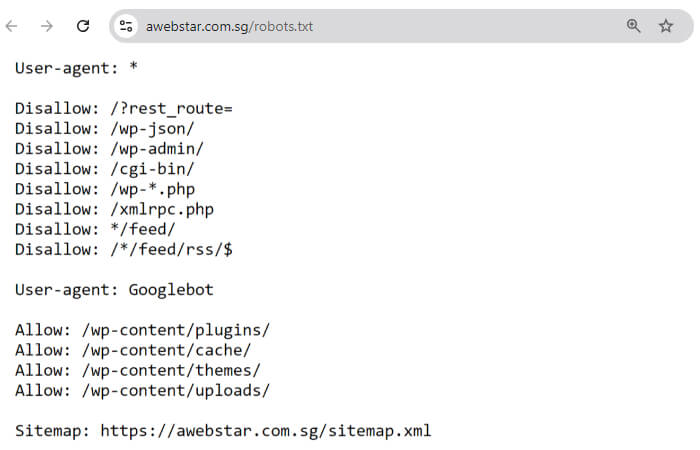View site information for awebstar.com.sg
This screenshot has width=700, height=450.
pyautogui.click(x=126, y=26)
